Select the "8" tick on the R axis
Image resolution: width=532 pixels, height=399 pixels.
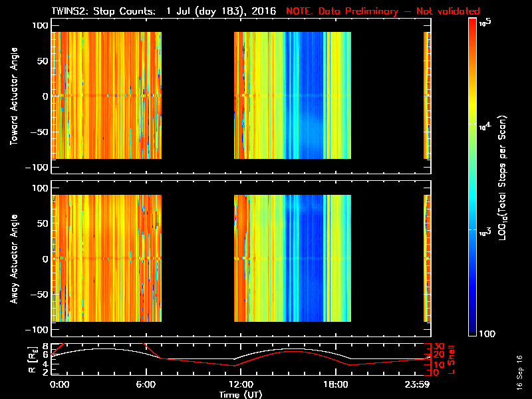(44, 346)
